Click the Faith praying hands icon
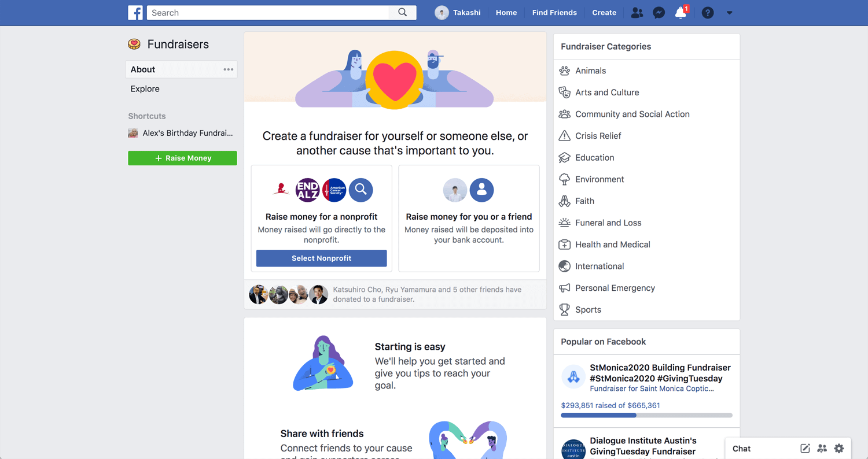Image resolution: width=868 pixels, height=459 pixels. 564,201
